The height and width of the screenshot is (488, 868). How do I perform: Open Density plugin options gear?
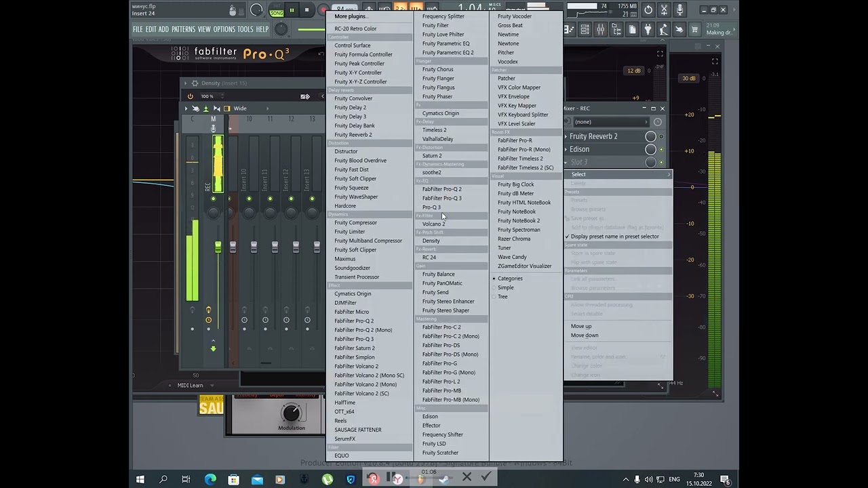pyautogui.click(x=195, y=83)
